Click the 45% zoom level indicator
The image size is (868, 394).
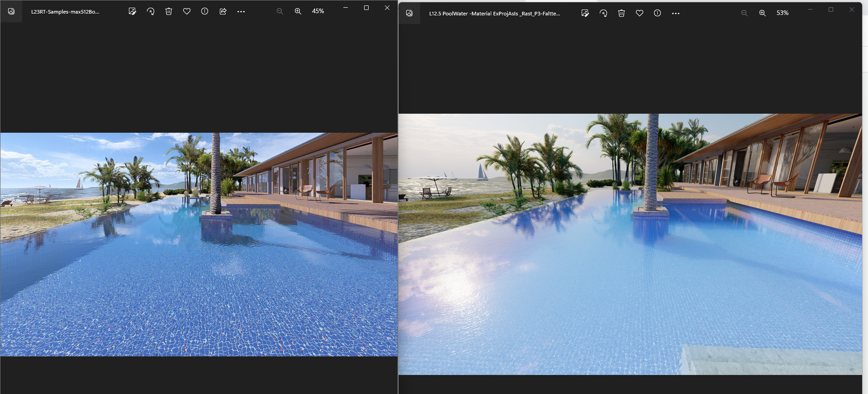(x=318, y=11)
